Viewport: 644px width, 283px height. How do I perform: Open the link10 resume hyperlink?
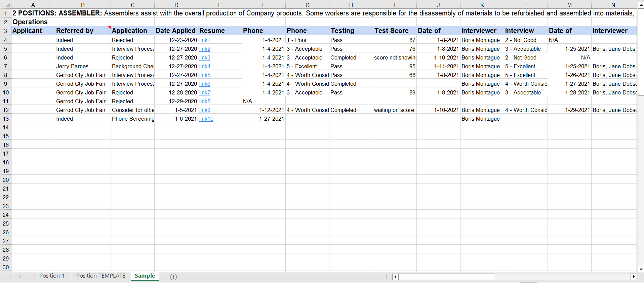(x=206, y=119)
